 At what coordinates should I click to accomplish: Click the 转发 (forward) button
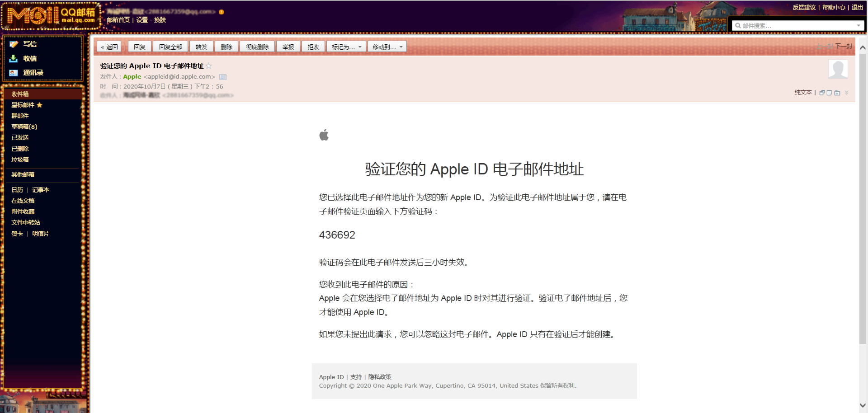click(201, 47)
